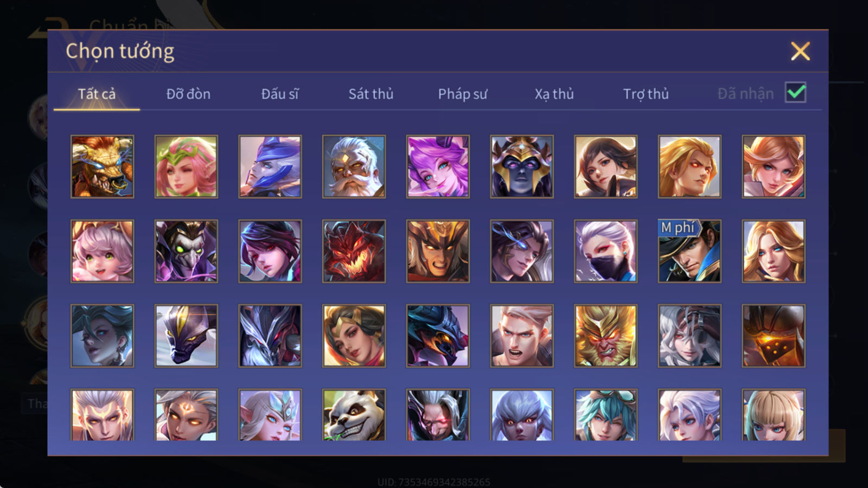Close the Chọn tướng dialog
Screen dimensions: 868x488
(x=800, y=51)
